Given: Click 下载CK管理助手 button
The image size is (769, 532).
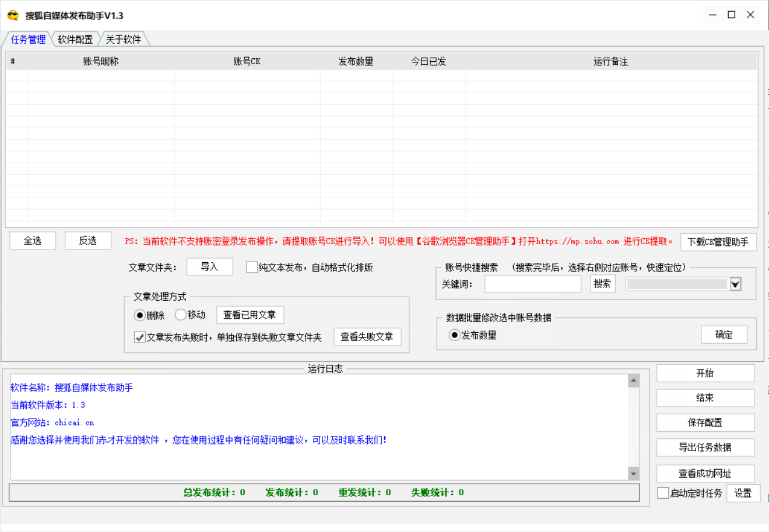Looking at the screenshot, I should click(x=718, y=242).
